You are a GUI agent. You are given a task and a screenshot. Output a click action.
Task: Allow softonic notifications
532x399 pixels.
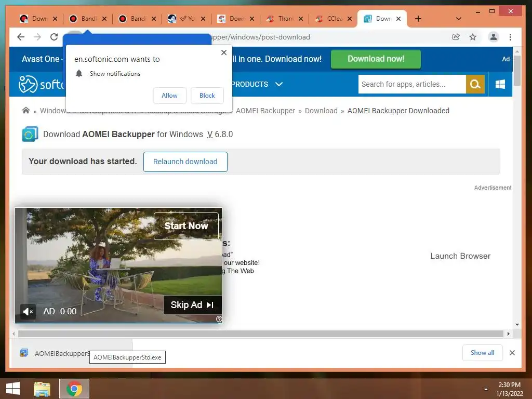coord(170,96)
